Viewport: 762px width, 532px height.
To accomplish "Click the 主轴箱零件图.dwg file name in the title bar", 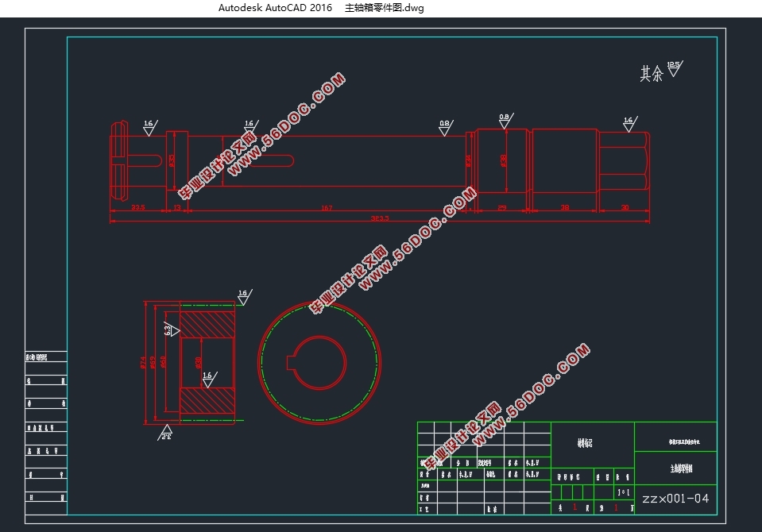I will click(385, 8).
